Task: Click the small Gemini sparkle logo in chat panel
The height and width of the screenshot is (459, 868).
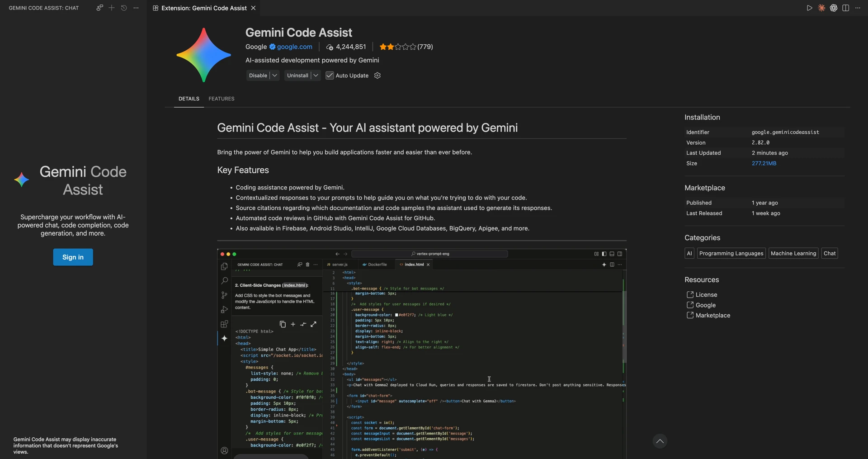Action: (21, 180)
